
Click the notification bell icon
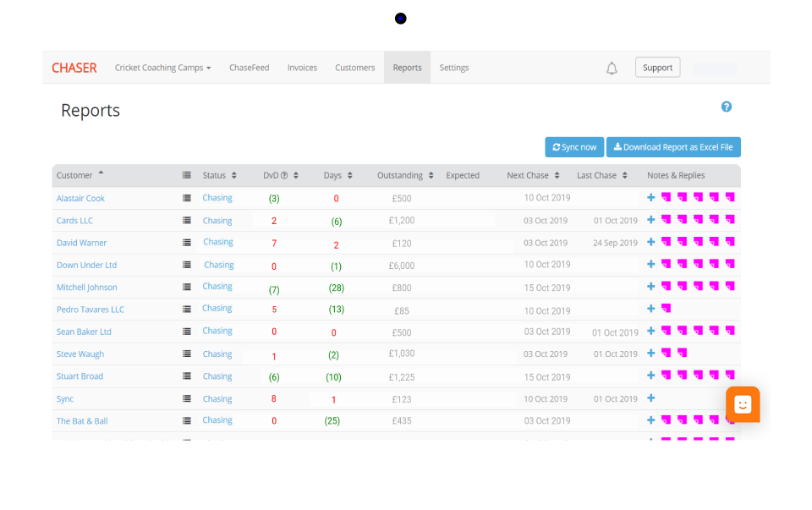pos(612,69)
